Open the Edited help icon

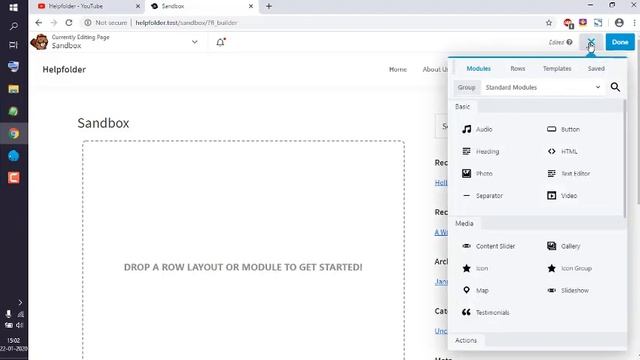(569, 42)
